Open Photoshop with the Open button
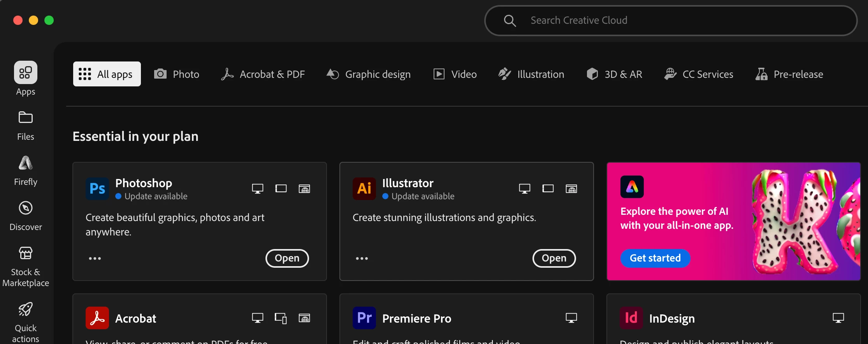 pyautogui.click(x=287, y=258)
